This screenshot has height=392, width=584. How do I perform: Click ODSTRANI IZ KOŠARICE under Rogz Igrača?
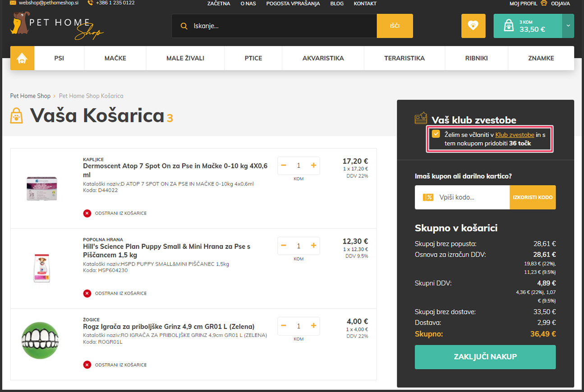click(x=120, y=364)
